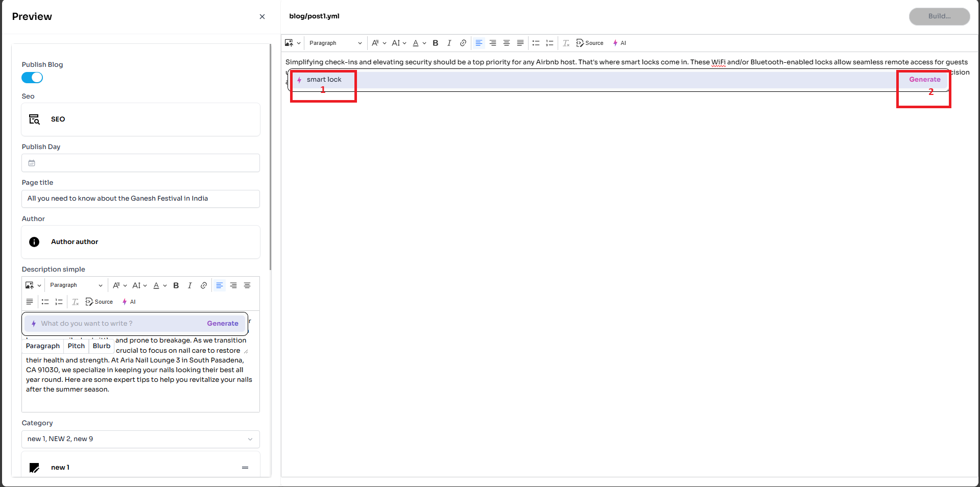
Task: Click bulleted list icon in main editor toolbar
Action: [x=536, y=43]
